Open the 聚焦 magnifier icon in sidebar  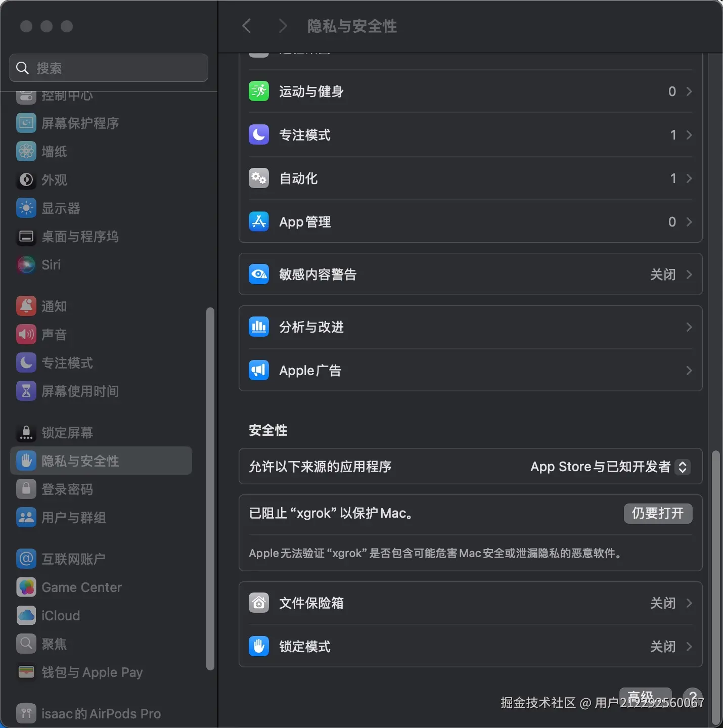coord(26,644)
